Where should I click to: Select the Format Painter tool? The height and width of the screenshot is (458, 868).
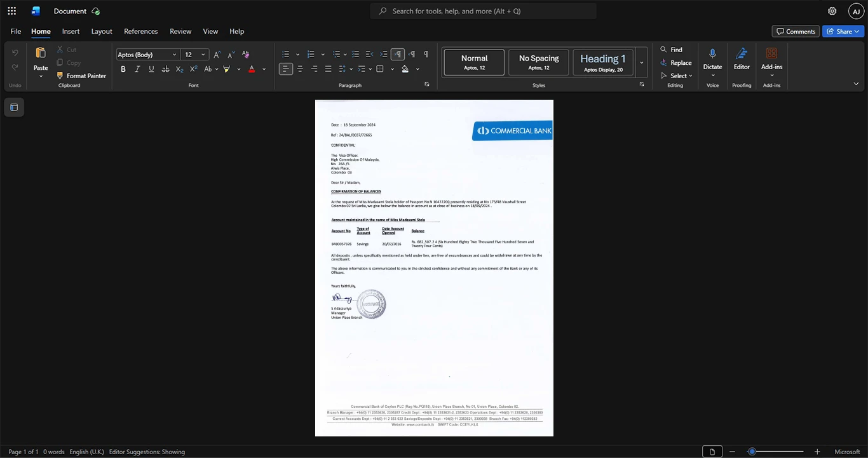pyautogui.click(x=81, y=76)
